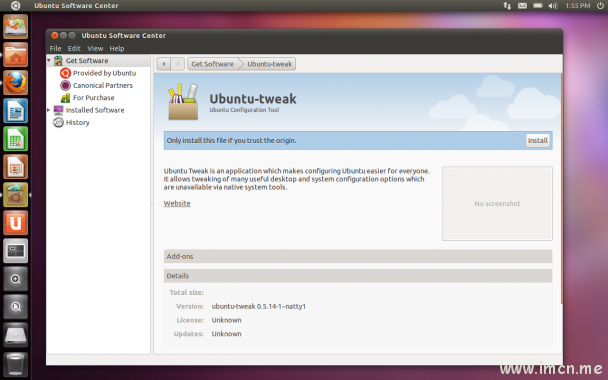Open the Files lens search icon
608x380 pixels.
pos(16,307)
